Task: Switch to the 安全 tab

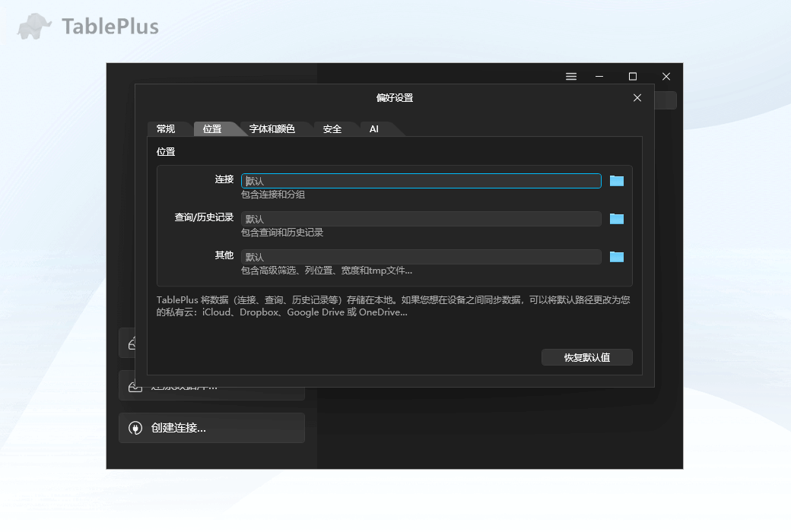Action: 333,128
